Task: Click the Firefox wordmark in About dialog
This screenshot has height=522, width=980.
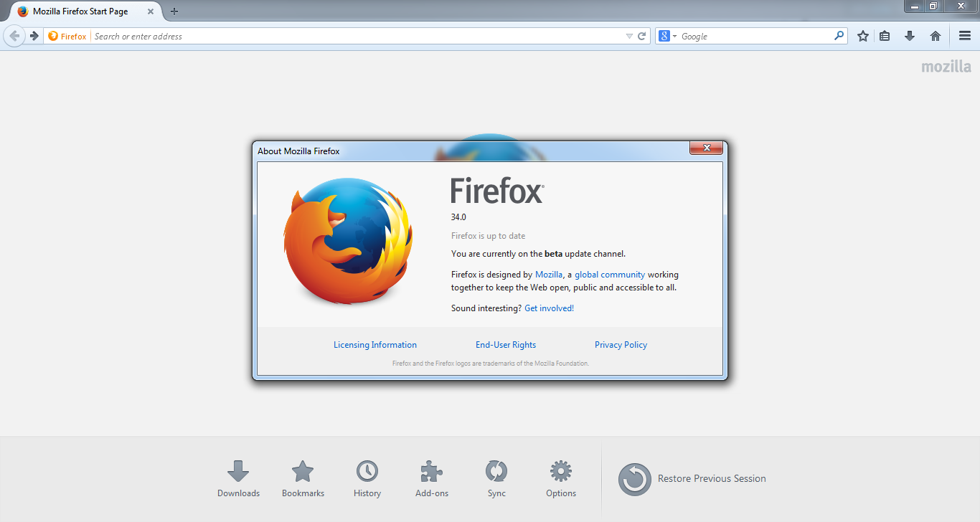Action: coord(497,191)
